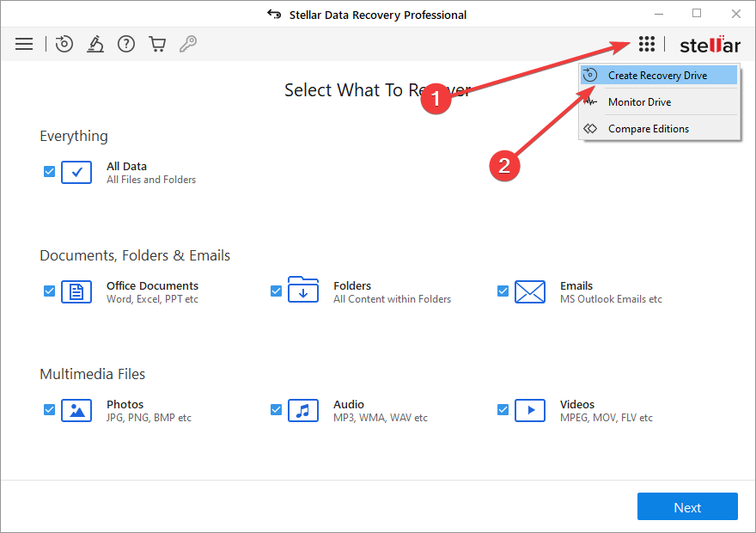Viewport: 756px width, 533px height.
Task: Select Monitor Drive menu item
Action: tap(659, 101)
